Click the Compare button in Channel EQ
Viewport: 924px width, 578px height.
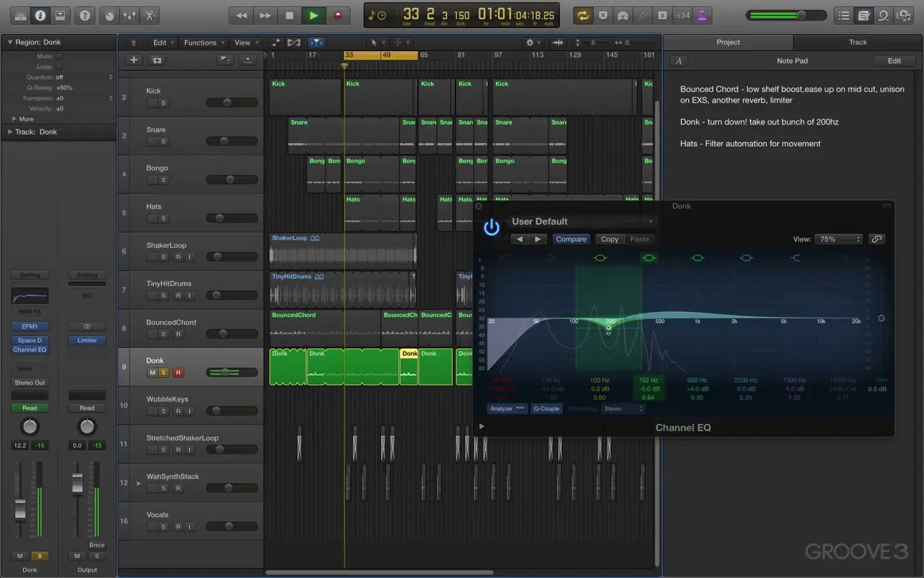(571, 239)
